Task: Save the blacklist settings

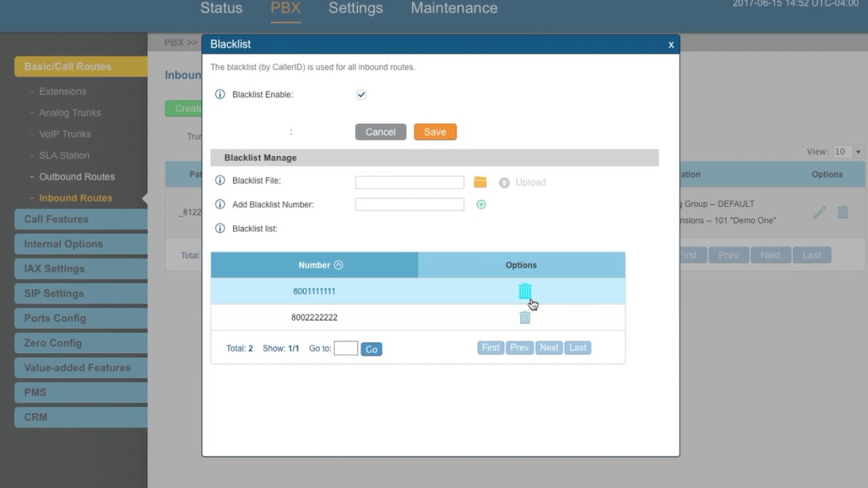Action: (435, 132)
